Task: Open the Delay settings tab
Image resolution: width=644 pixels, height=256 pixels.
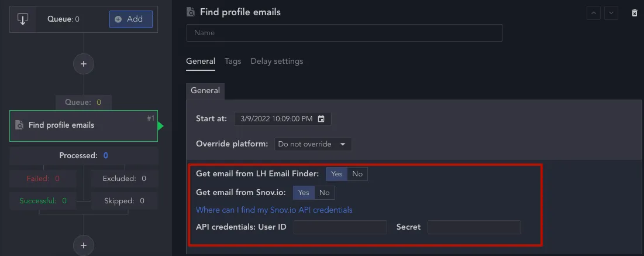Action: (277, 62)
